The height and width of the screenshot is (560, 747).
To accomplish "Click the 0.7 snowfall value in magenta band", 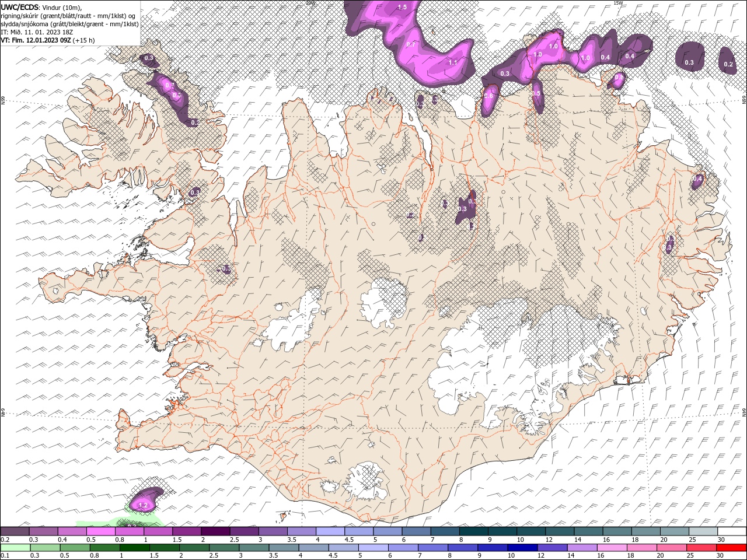I will pos(411,44).
